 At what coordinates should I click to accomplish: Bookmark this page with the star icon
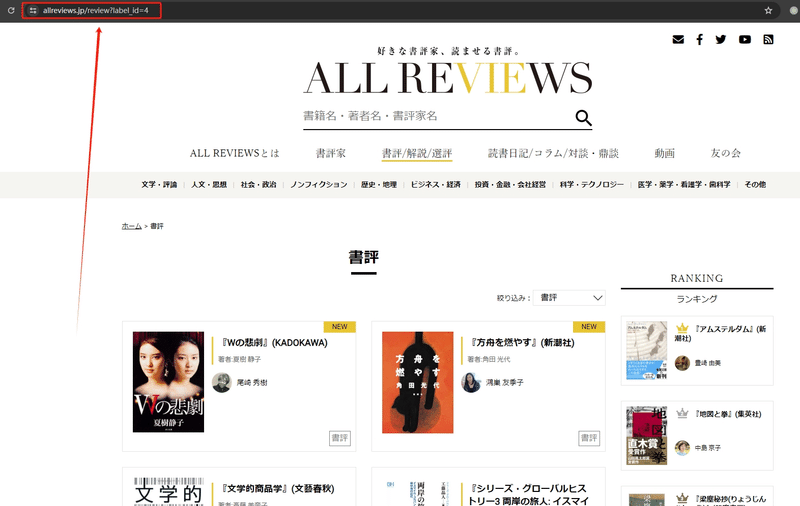tap(768, 10)
